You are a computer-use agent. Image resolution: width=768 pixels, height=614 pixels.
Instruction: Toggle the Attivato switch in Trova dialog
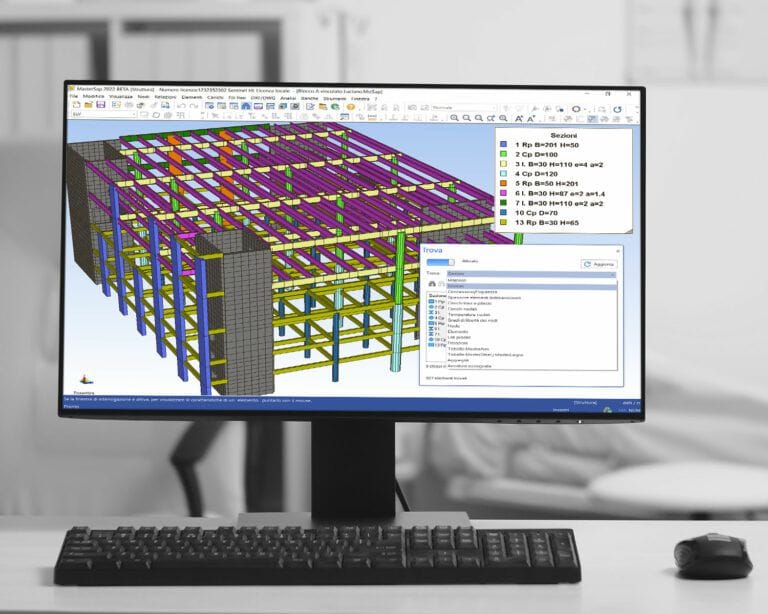440,263
